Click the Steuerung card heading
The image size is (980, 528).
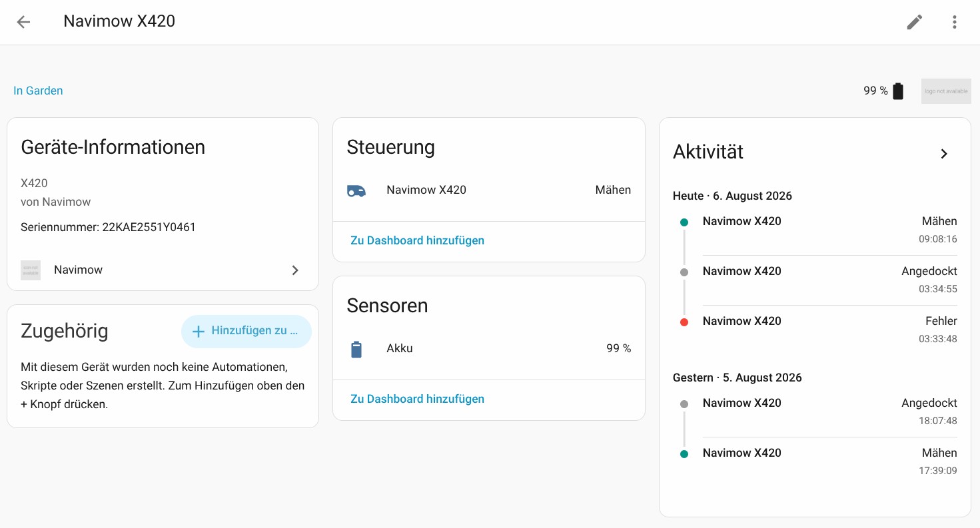click(x=390, y=147)
